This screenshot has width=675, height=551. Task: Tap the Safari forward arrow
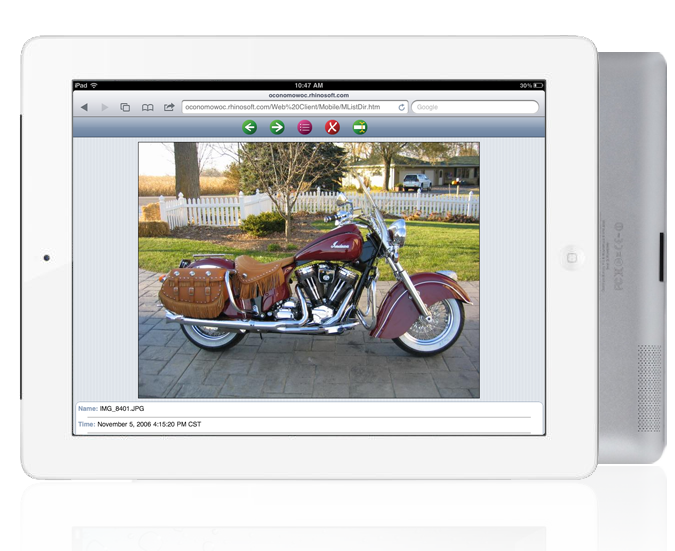105,107
